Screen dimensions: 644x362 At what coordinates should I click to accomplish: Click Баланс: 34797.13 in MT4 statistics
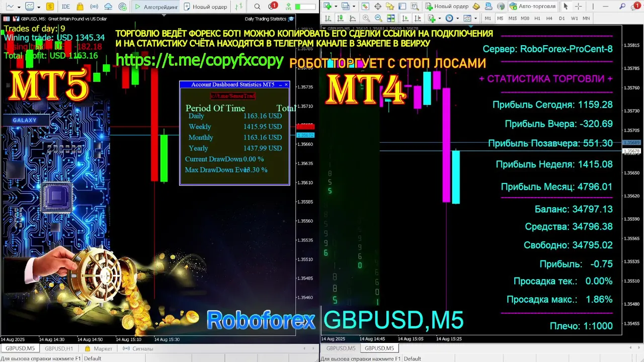(x=574, y=209)
